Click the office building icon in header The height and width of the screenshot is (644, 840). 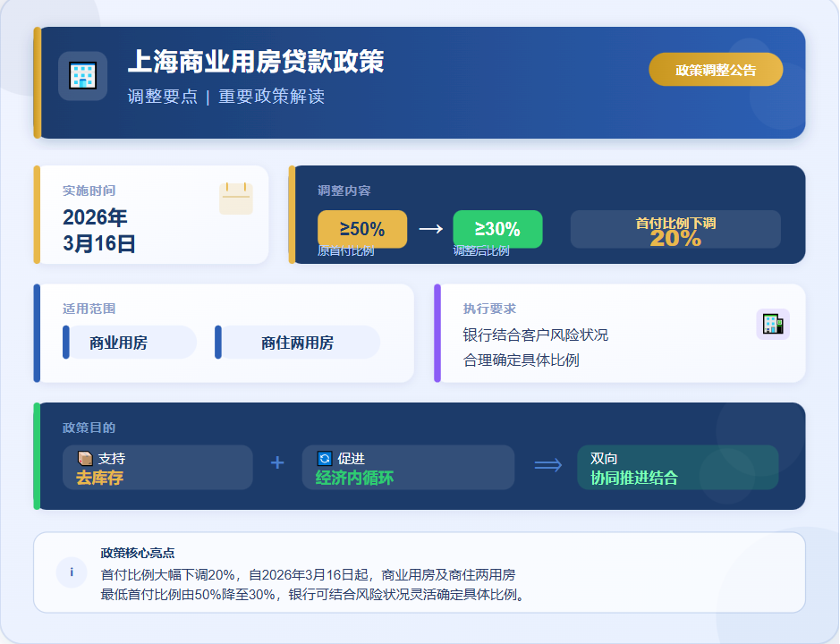tap(83, 75)
